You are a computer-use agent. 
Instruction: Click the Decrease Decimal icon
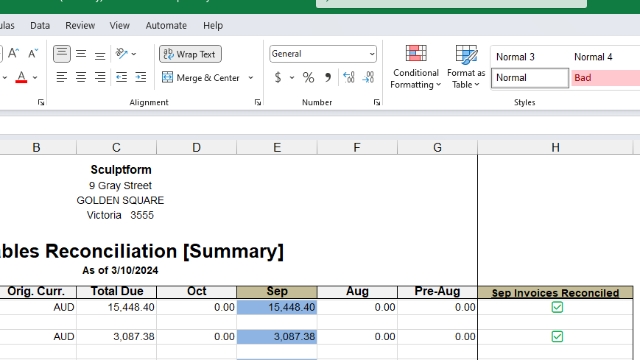(x=368, y=77)
